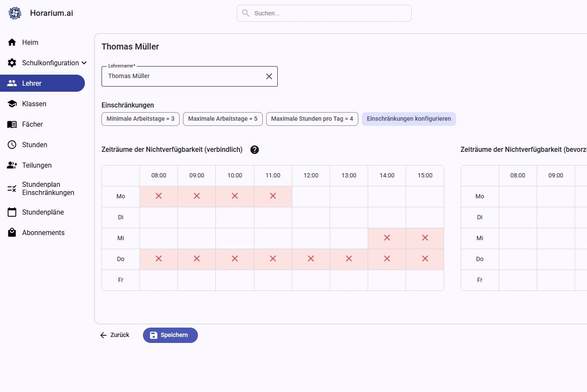This screenshot has height=392, width=587.
Task: Toggle Tuesday 10:00 unavailability cell
Action: click(x=235, y=217)
